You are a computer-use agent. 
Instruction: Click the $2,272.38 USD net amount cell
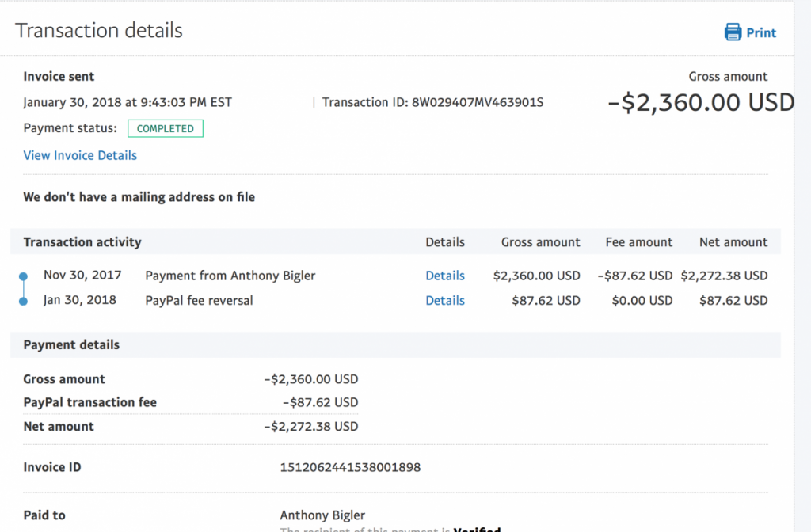tap(724, 275)
